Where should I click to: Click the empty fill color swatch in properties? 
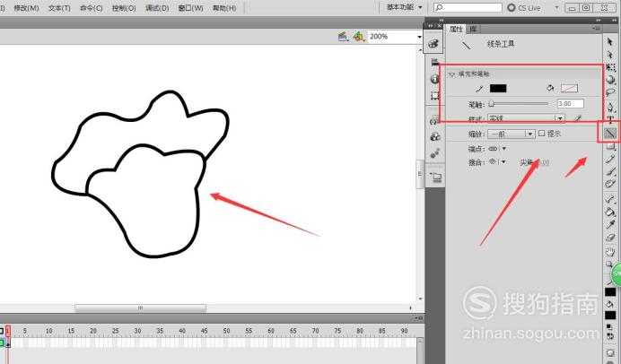click(x=569, y=88)
